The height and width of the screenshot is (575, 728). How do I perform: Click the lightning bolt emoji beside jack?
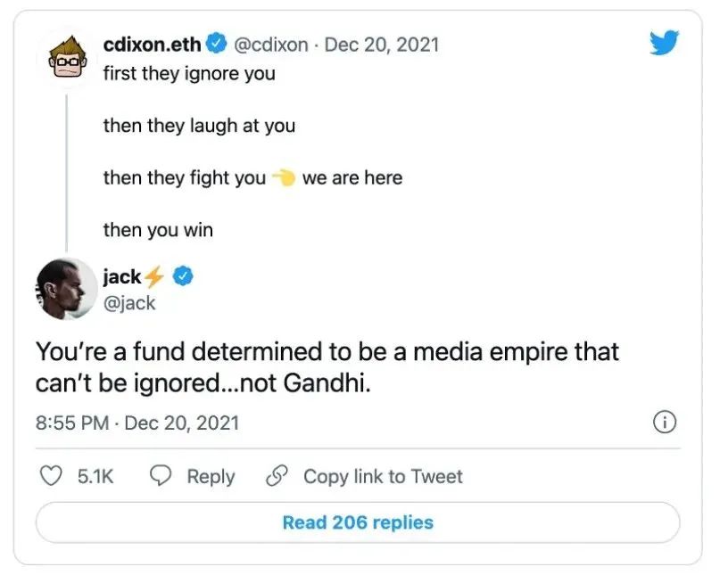[154, 277]
